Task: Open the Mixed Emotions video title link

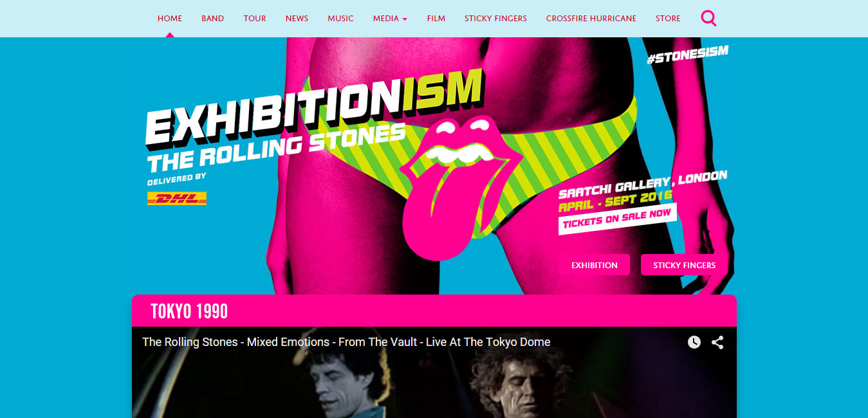Action: point(346,342)
